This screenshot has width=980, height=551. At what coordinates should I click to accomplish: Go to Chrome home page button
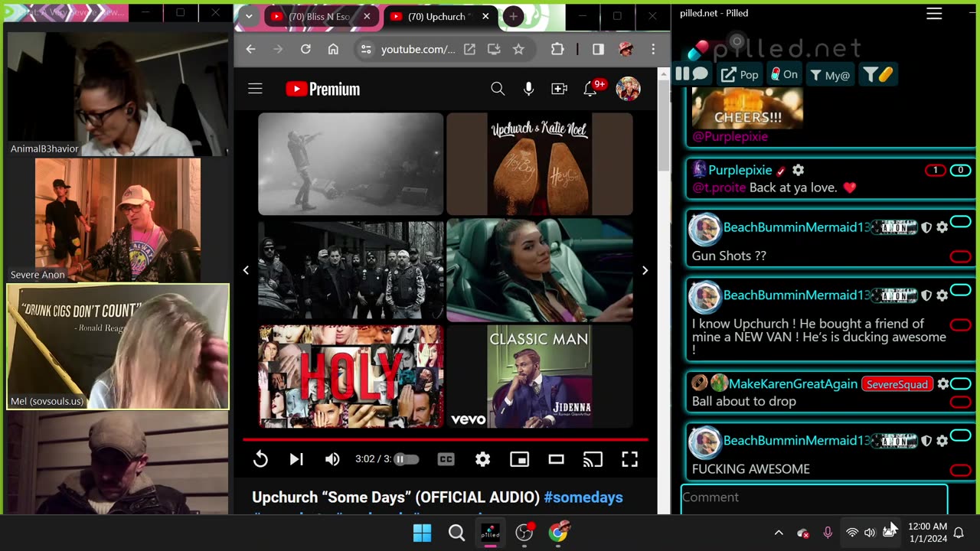(x=333, y=49)
